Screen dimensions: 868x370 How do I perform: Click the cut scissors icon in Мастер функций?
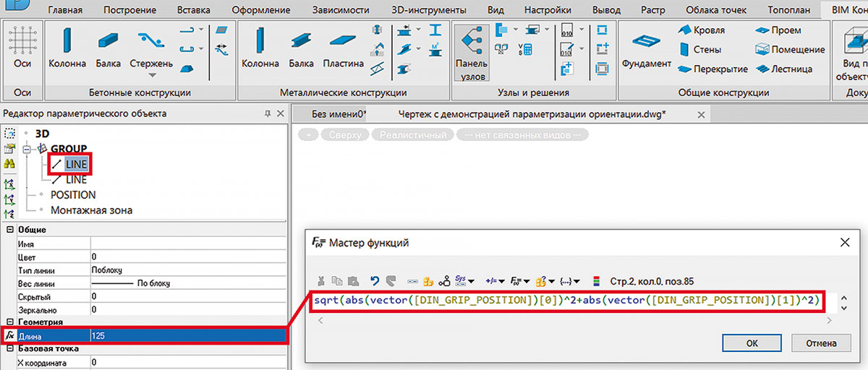pyautogui.click(x=321, y=280)
